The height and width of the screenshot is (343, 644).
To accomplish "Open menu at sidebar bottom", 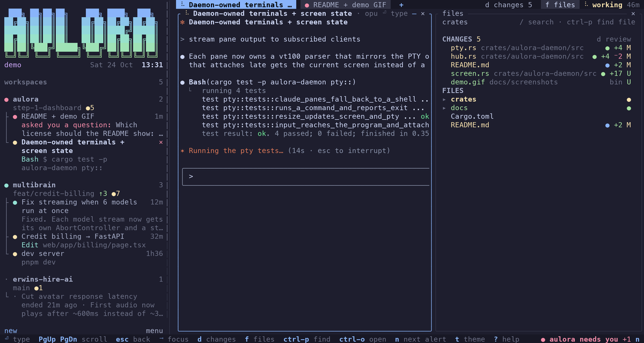I will (x=155, y=331).
